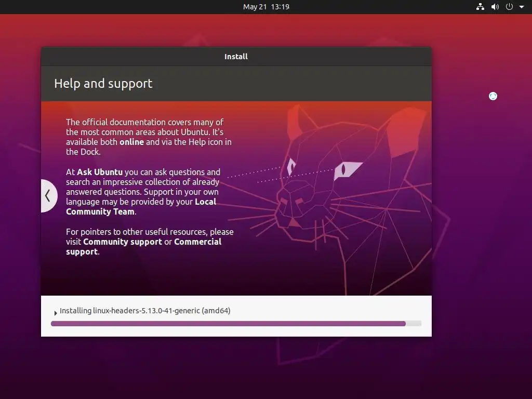Click the 'Help and support' heading
Image resolution: width=532 pixels, height=399 pixels.
[103, 84]
